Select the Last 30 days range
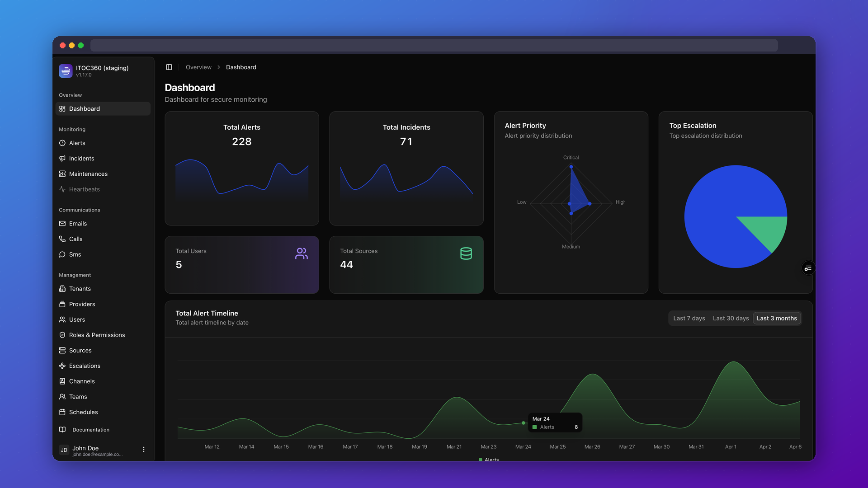The image size is (868, 488). [x=731, y=319]
